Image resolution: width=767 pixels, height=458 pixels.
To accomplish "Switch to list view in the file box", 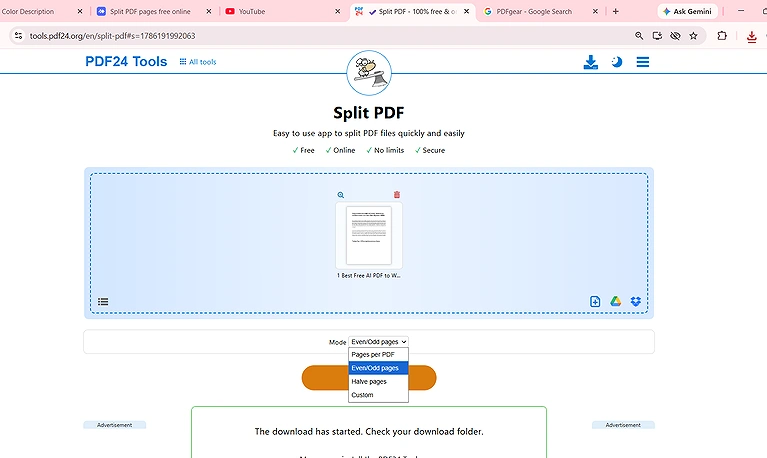I will point(103,301).
